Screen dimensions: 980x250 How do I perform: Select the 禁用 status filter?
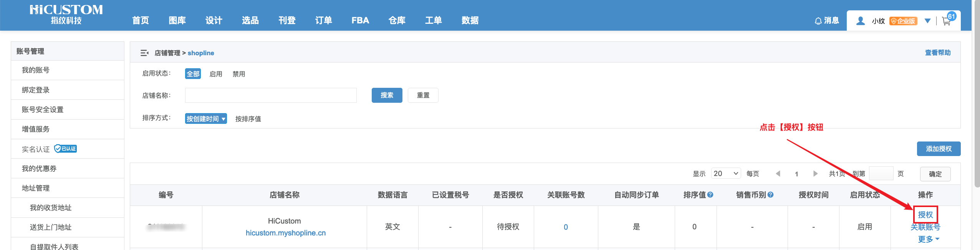[x=238, y=74]
